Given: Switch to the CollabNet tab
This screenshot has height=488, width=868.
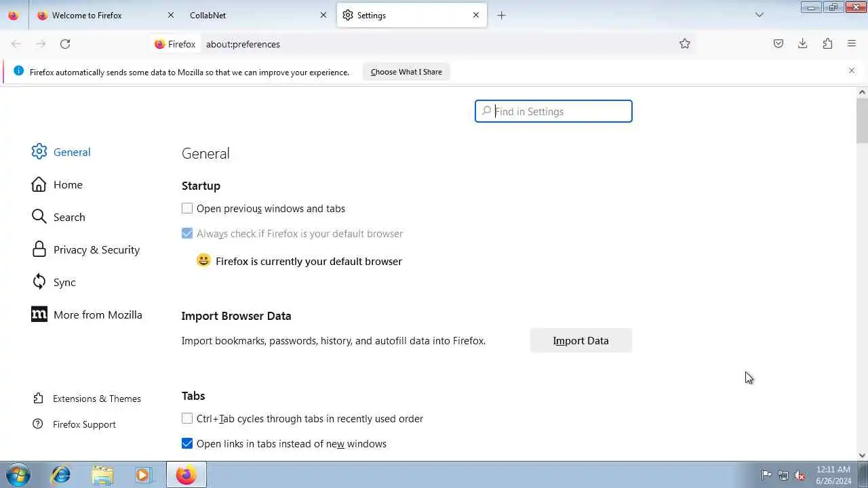Looking at the screenshot, I should pyautogui.click(x=258, y=15).
